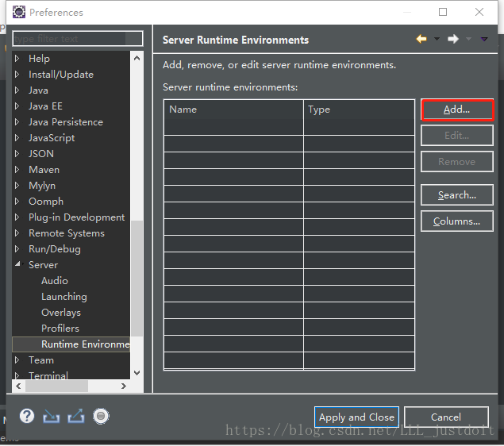Screen dimensions: 504x446
Task: Expand the Run/Debug tree node
Action: (x=17, y=249)
